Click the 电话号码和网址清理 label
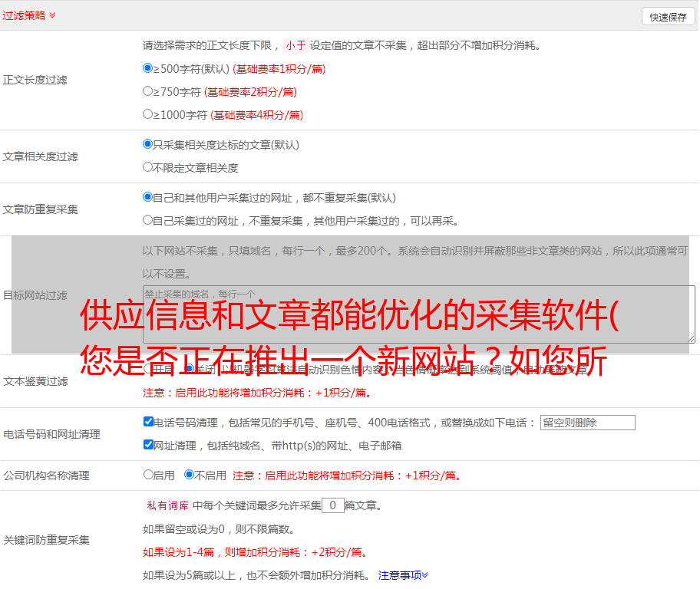 [51, 434]
